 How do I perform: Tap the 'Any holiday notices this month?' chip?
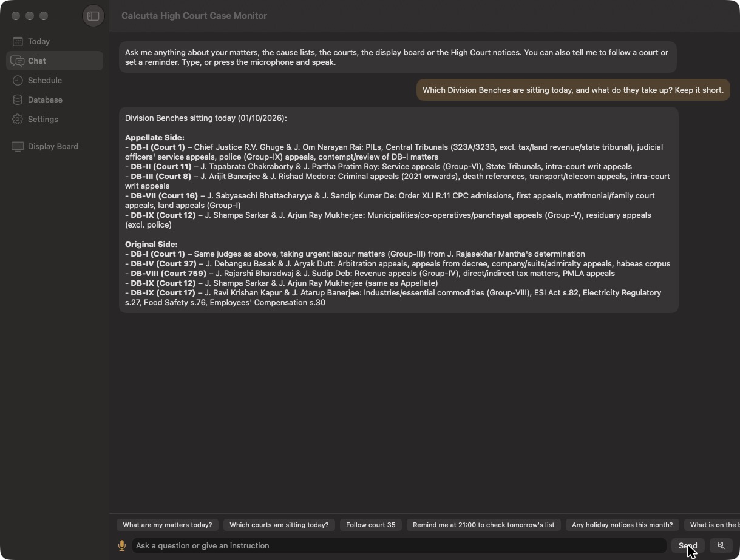click(x=622, y=525)
